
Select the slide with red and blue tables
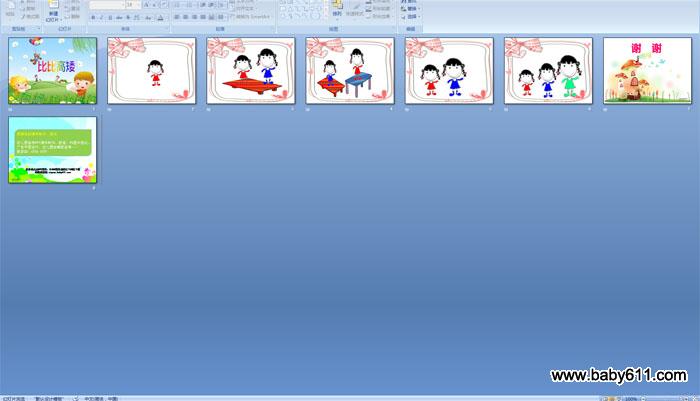tap(350, 71)
